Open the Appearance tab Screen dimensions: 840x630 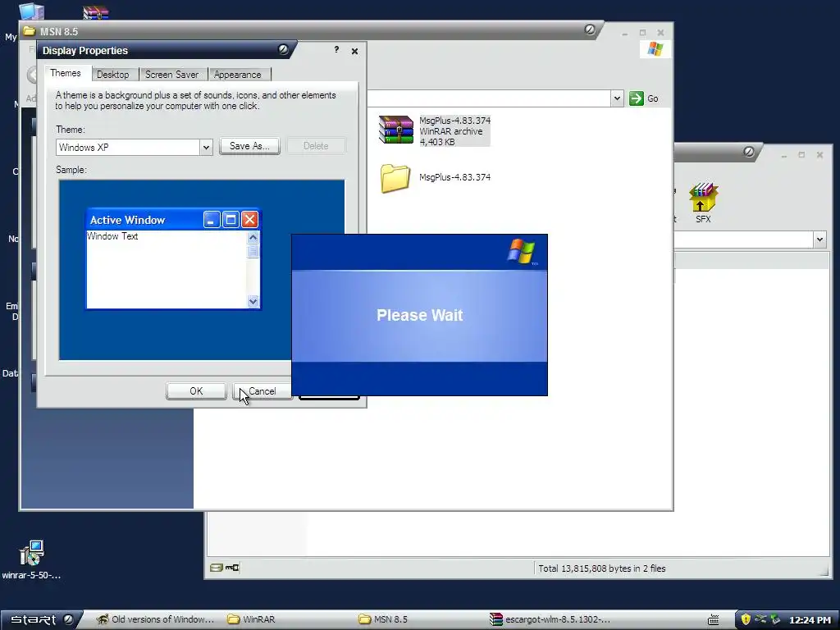click(x=238, y=75)
